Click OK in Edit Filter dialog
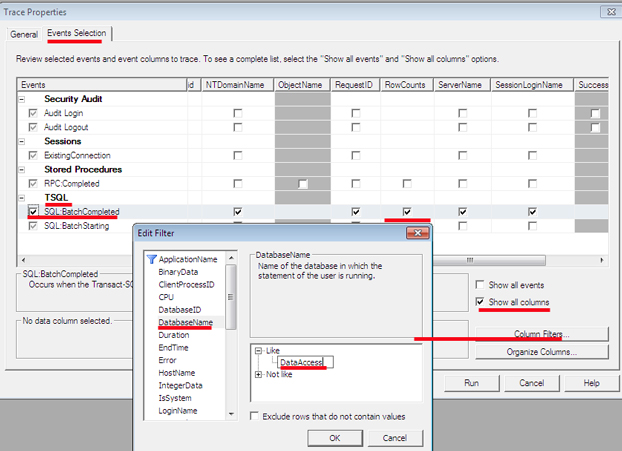Screen dimensions: 622x451 [335, 438]
